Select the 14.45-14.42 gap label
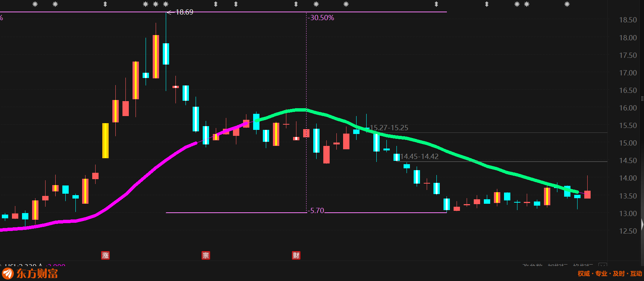Screen dimensions: 644x281 (419, 156)
